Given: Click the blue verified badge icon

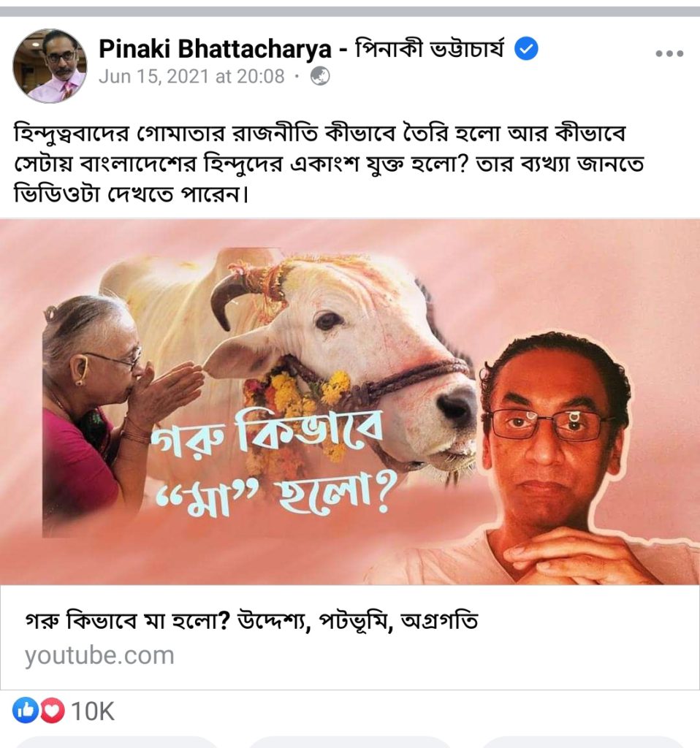Looking at the screenshot, I should [526, 49].
